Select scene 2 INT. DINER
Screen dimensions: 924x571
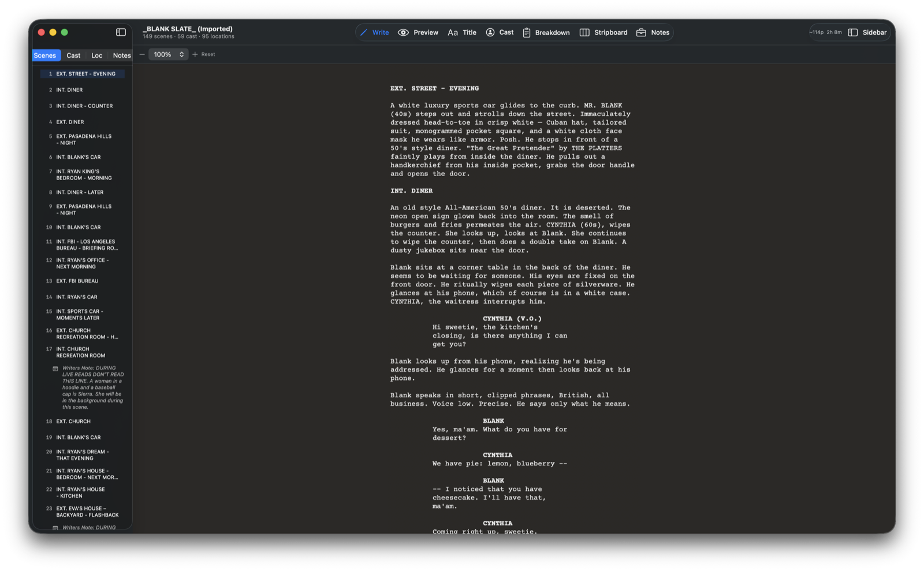click(x=83, y=90)
